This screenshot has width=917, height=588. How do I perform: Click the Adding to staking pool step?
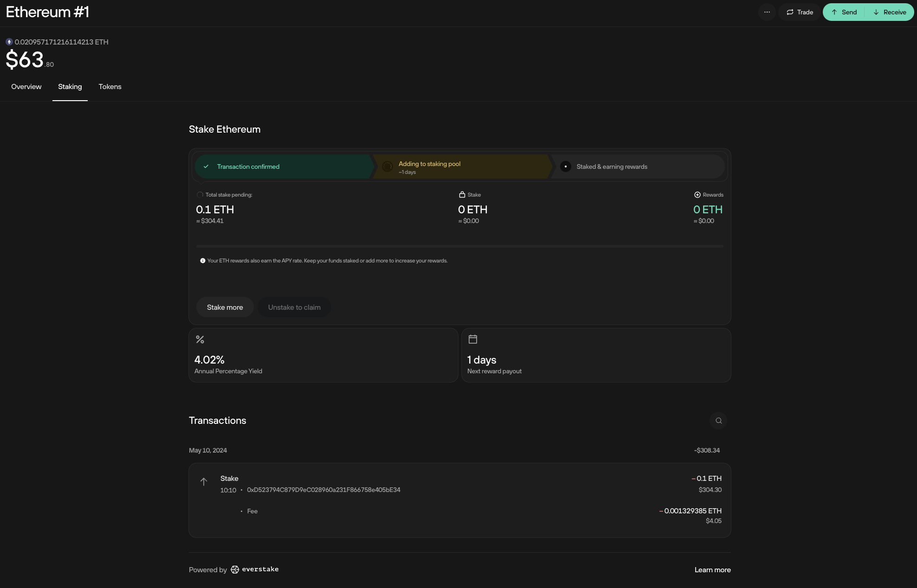[462, 166]
